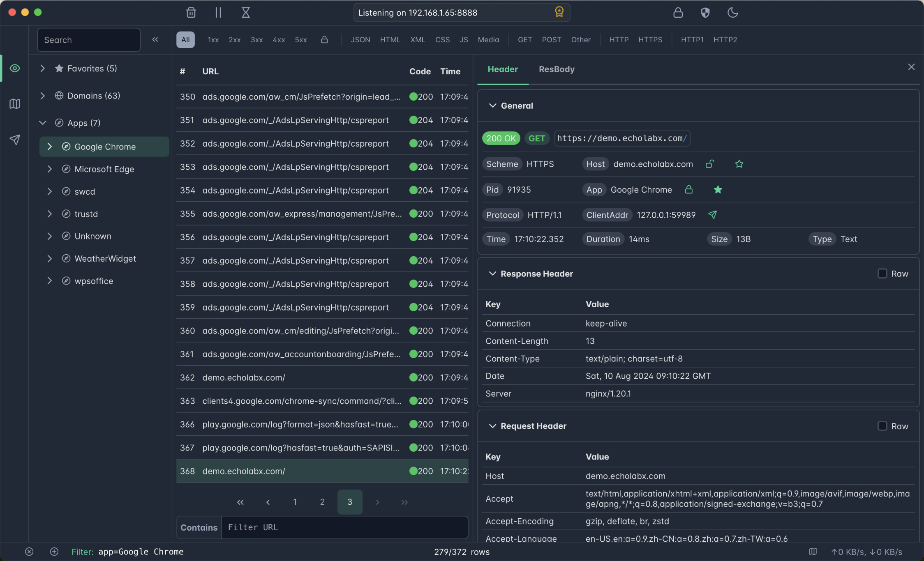Image resolution: width=924 pixels, height=561 pixels.
Task: Click the award badge icon in address bar
Action: 559,12
